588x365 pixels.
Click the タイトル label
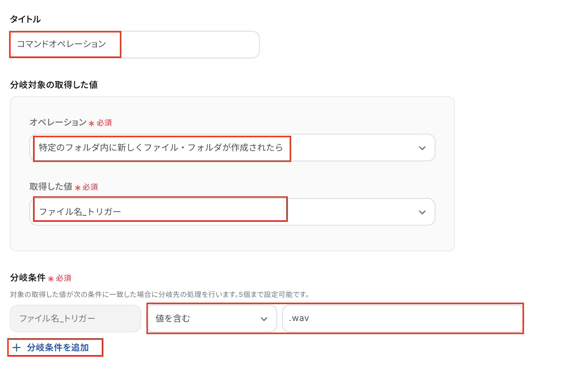[x=25, y=19]
